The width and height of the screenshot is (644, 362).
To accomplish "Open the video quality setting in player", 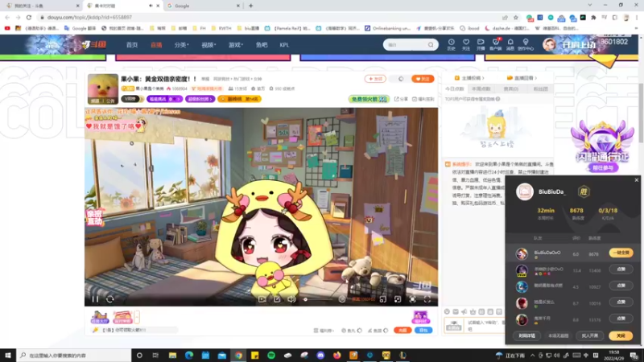I will 363,299.
